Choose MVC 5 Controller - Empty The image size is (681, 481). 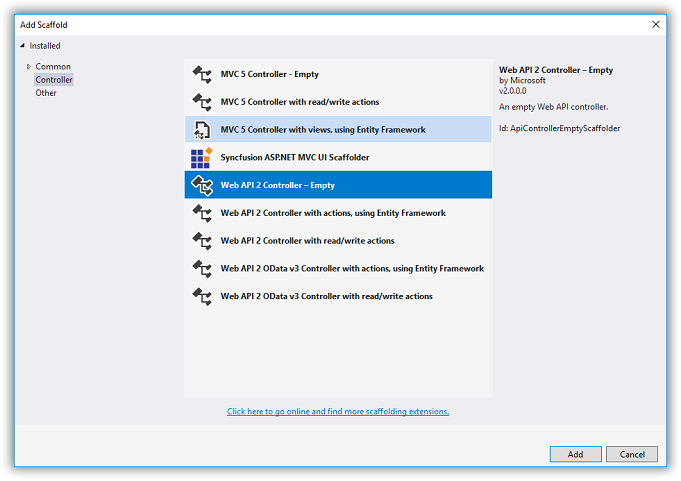pos(338,74)
